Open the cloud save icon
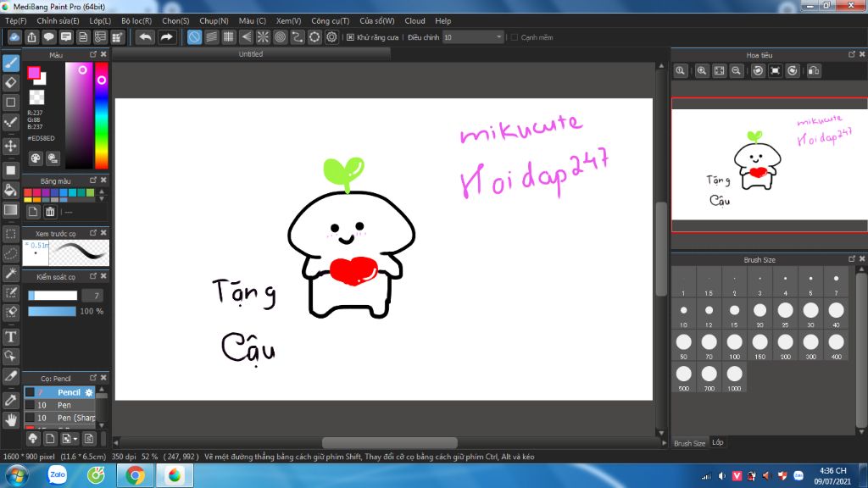The width and height of the screenshot is (868, 488). click(x=14, y=37)
